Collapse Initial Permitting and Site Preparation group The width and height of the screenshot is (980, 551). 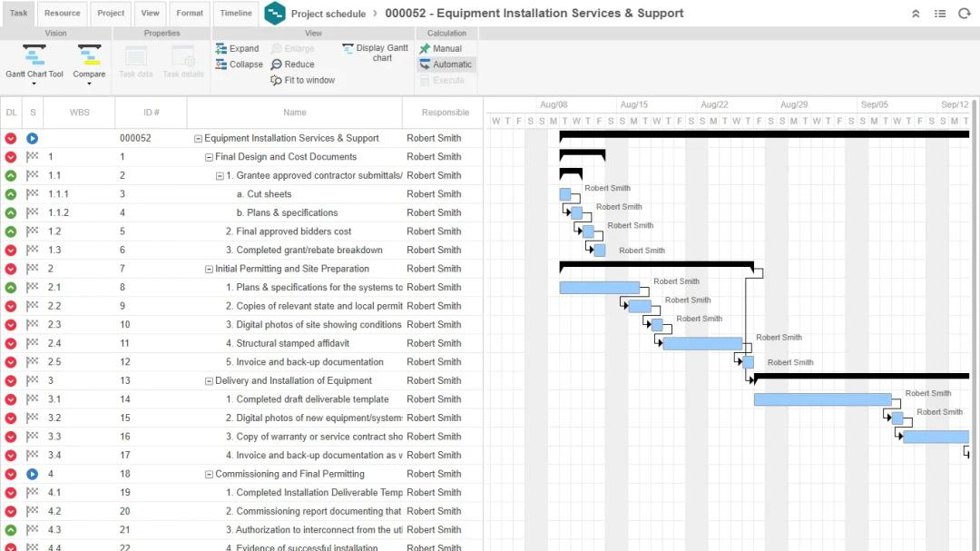pos(210,269)
